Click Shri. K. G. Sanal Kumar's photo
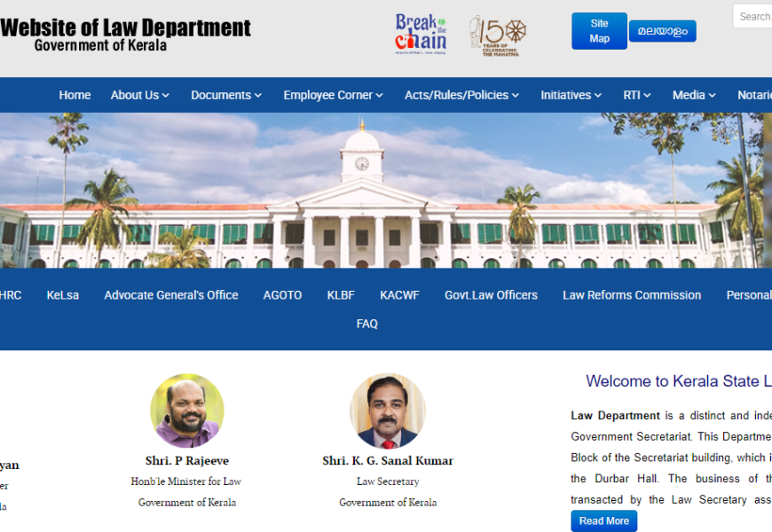Viewport: 772px width, 532px height. coord(388,411)
